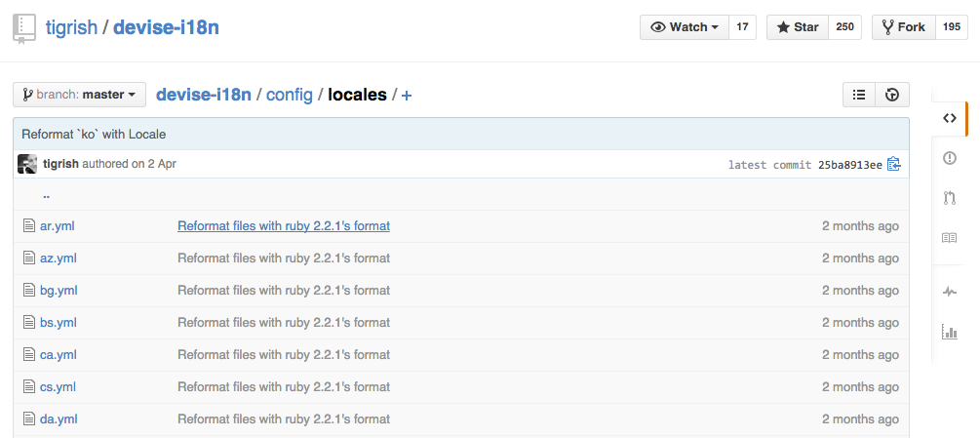Screen dimensions: 980x438
Task: Create a new file with the plus link
Action: point(407,96)
